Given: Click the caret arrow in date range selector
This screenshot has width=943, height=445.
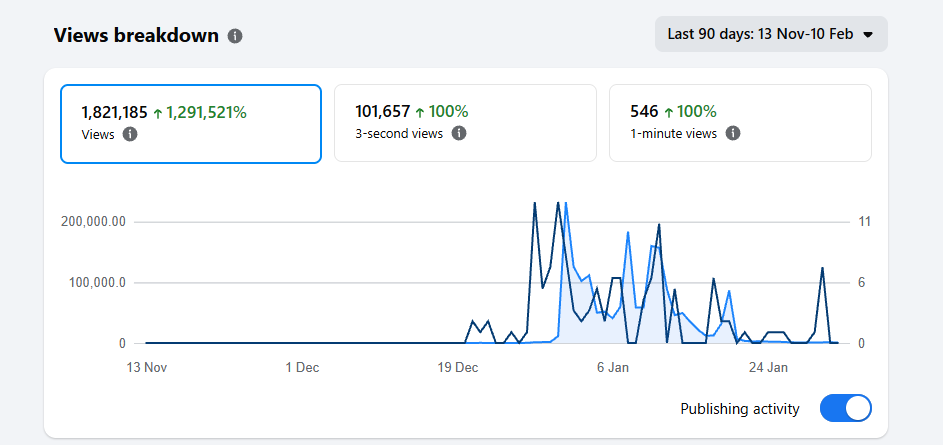Looking at the screenshot, I should pos(868,35).
